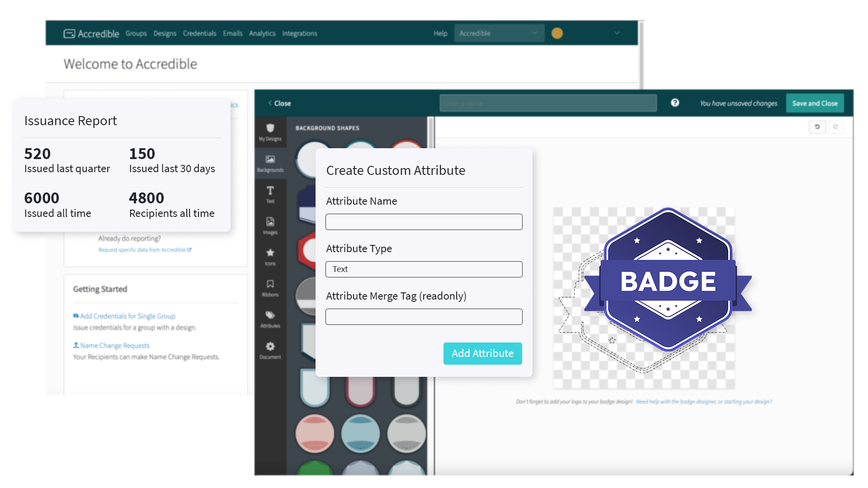Select the Backgrounds sidebar icon
Image resolution: width=868 pixels, height=488 pixels.
[270, 163]
